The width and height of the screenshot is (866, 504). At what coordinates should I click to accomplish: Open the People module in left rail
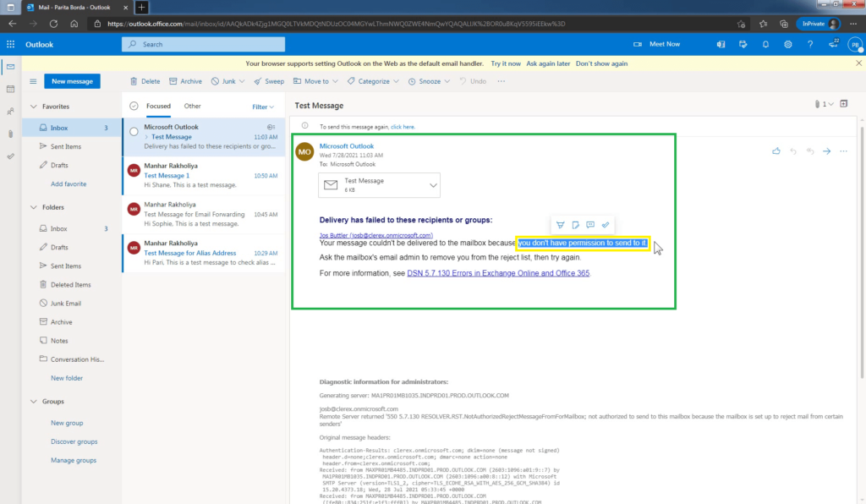(x=10, y=112)
